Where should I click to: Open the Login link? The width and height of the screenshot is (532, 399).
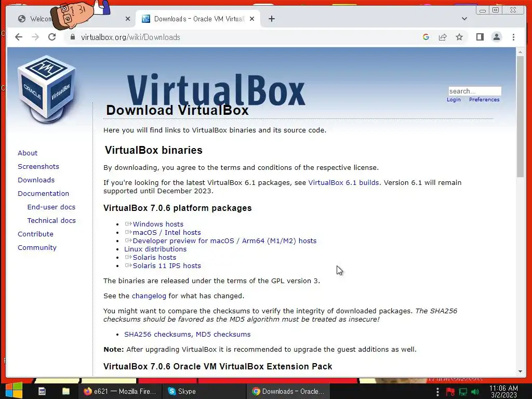(453, 99)
